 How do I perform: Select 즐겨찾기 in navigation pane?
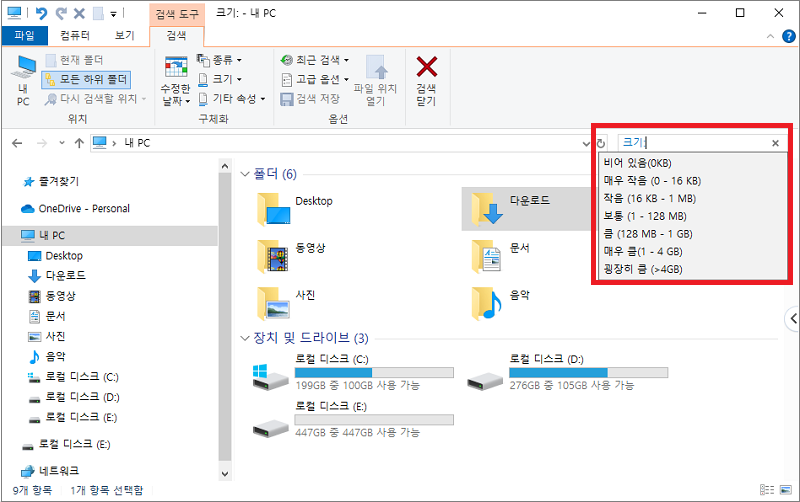[x=51, y=182]
